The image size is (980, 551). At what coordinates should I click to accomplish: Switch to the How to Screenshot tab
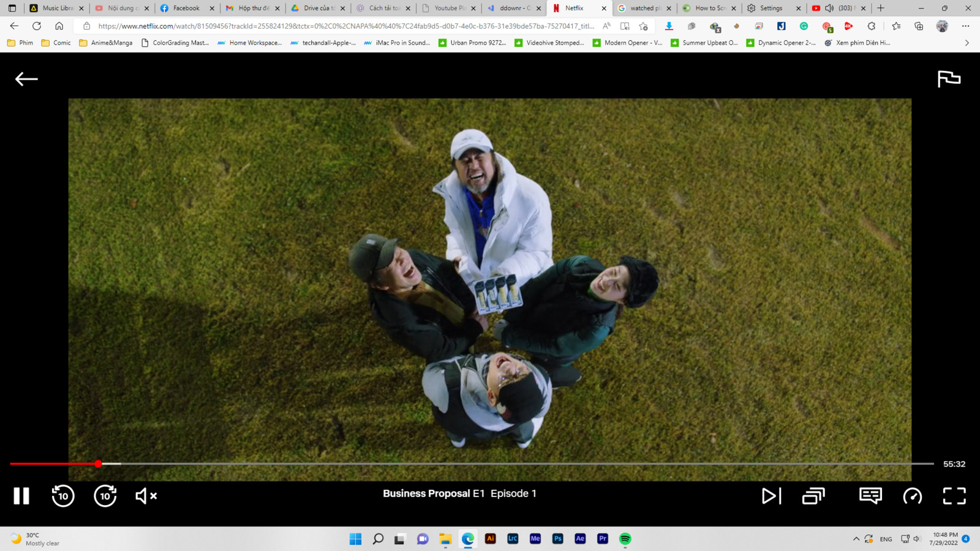[x=709, y=8]
